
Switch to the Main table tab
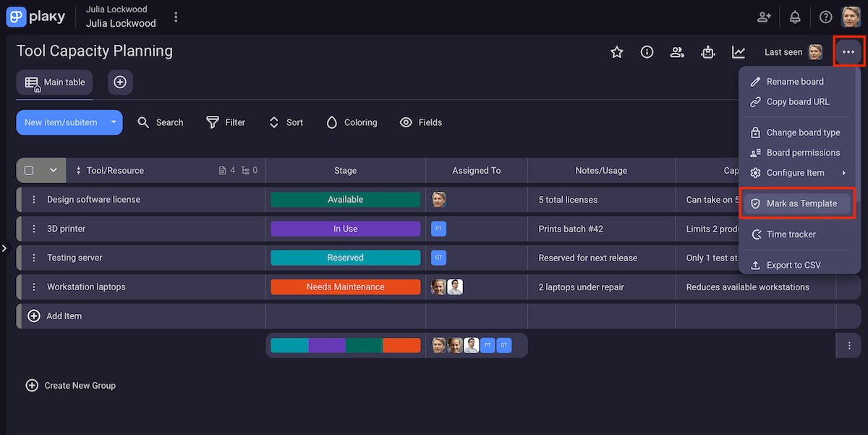[54, 82]
